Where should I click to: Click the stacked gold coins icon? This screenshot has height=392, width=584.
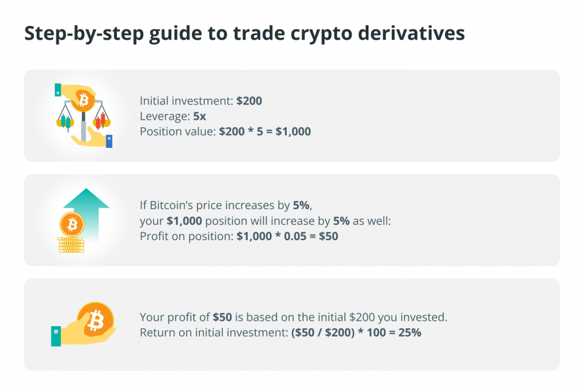click(71, 245)
